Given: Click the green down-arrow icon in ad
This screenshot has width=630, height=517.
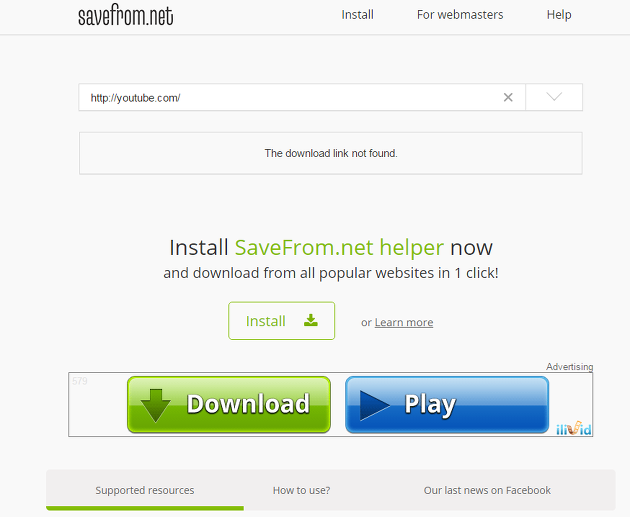Looking at the screenshot, I should 156,405.
